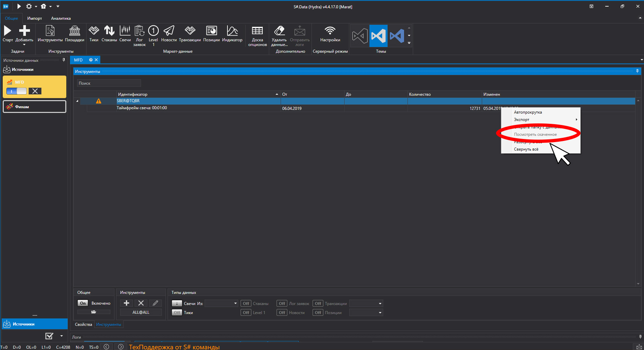Click the Поиск search field
Viewport: 644px width, 350px height.
109,83
